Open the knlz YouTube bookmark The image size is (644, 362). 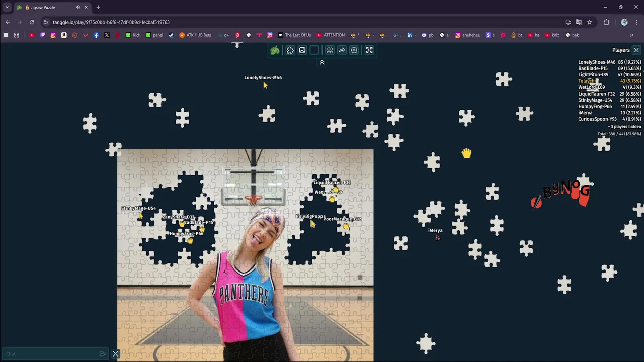click(x=552, y=35)
